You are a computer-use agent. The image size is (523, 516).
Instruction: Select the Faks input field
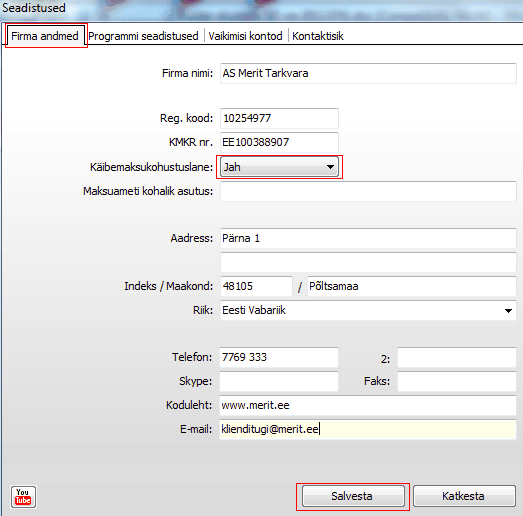click(457, 381)
